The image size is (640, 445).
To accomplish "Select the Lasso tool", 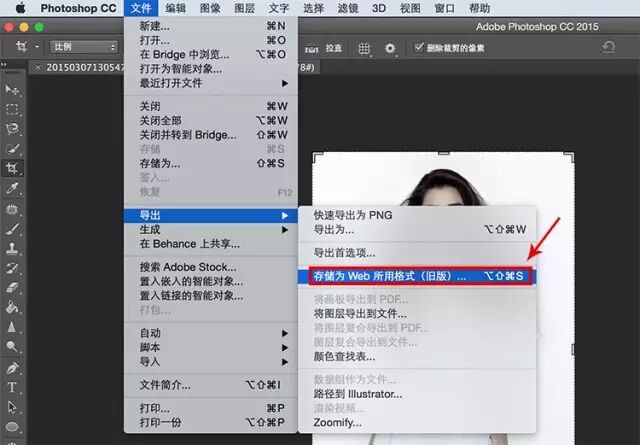I will 12,129.
